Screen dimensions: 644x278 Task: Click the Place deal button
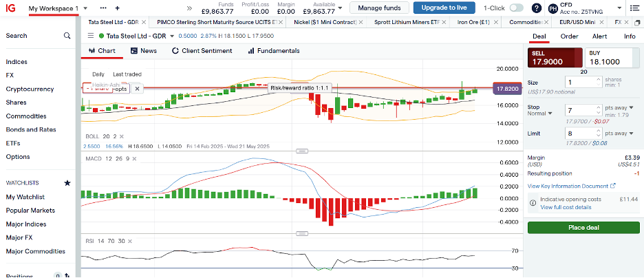(x=583, y=228)
